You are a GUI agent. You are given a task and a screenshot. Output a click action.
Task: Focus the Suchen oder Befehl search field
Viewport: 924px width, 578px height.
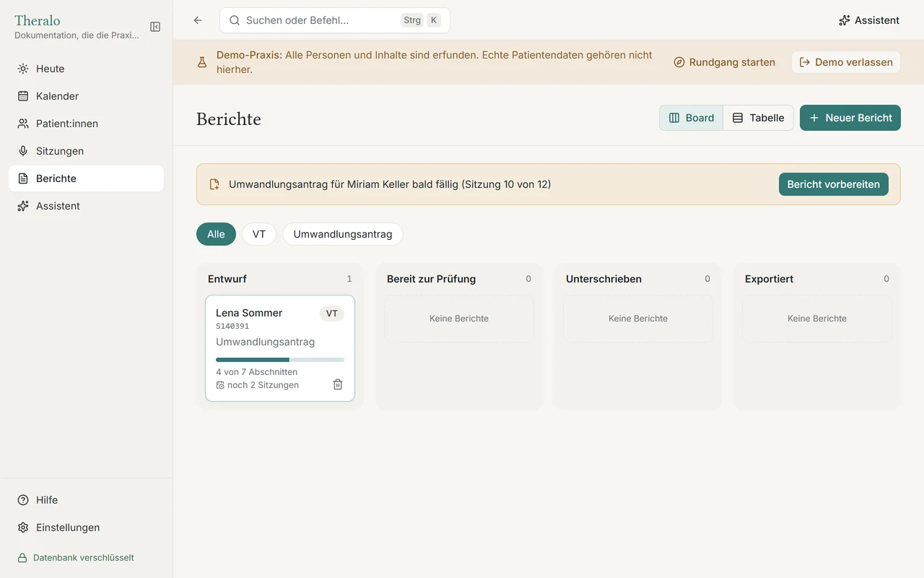coord(335,20)
